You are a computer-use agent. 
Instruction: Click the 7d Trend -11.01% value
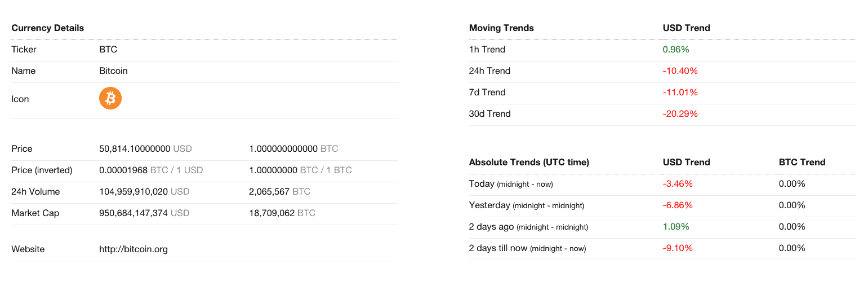pyautogui.click(x=680, y=93)
